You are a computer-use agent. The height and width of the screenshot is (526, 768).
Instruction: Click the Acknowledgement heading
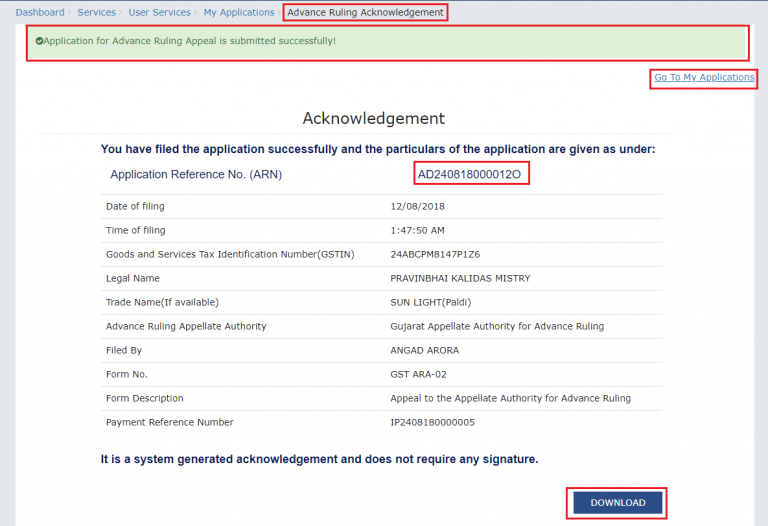373,118
